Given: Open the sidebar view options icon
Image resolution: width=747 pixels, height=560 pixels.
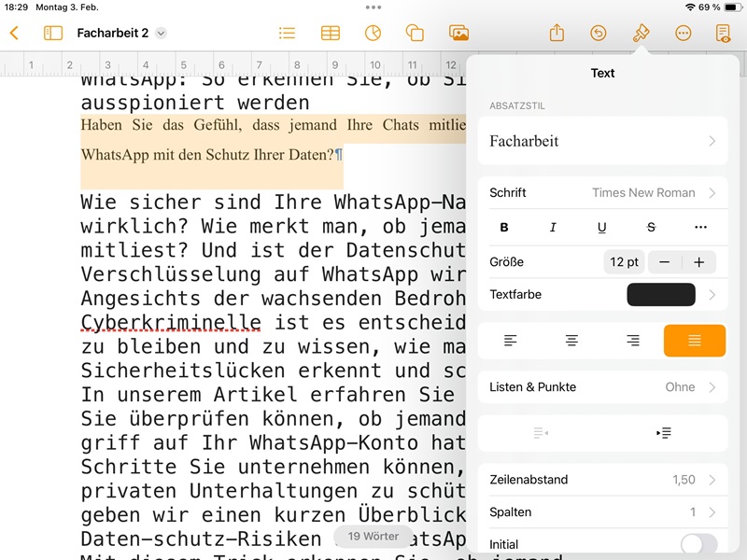Looking at the screenshot, I should pos(53,33).
